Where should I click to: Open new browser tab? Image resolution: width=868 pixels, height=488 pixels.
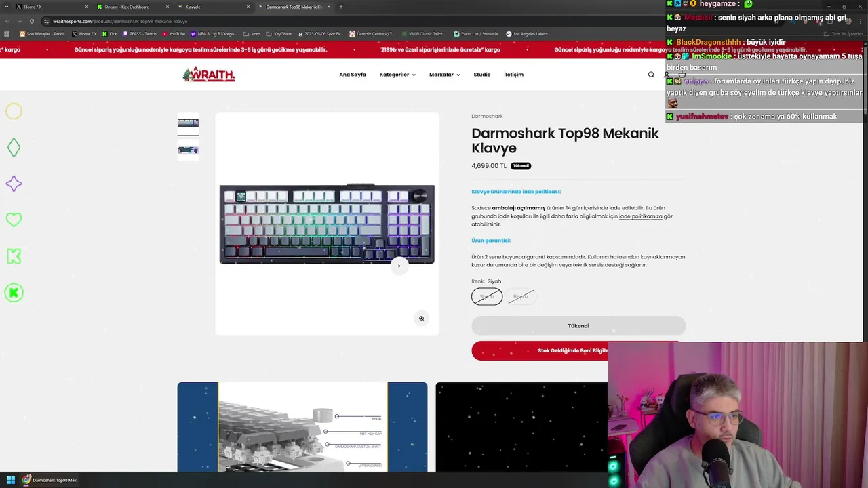click(341, 7)
